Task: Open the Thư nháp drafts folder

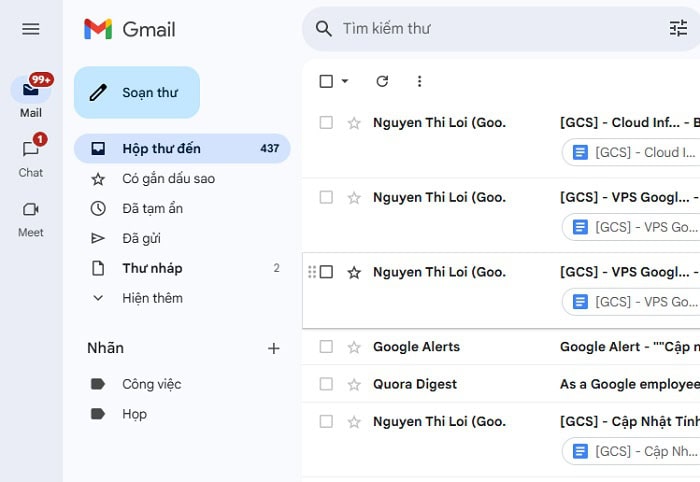Action: 152,268
